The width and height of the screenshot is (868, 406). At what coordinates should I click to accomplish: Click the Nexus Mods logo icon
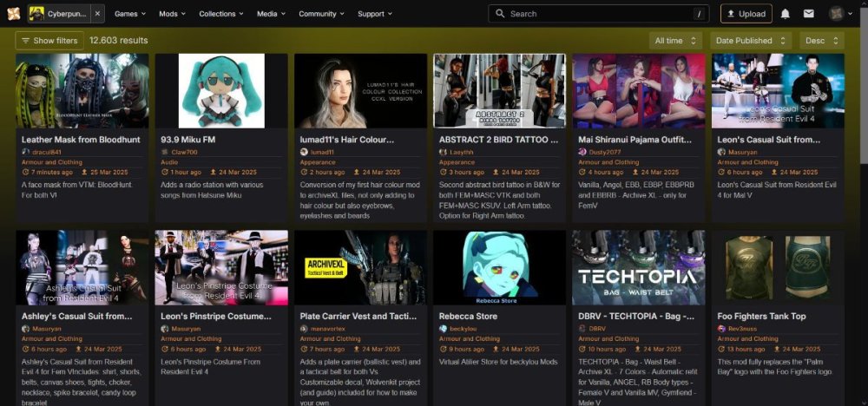point(13,13)
